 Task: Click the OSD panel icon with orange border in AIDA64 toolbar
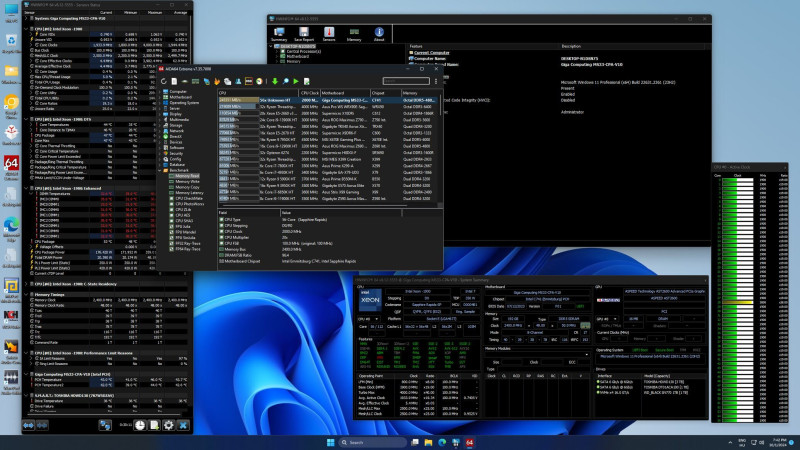click(248, 81)
